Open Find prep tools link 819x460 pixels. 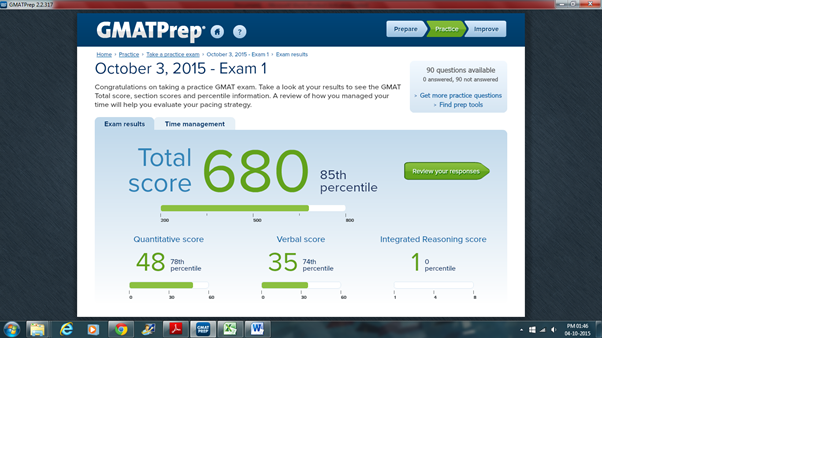[461, 105]
